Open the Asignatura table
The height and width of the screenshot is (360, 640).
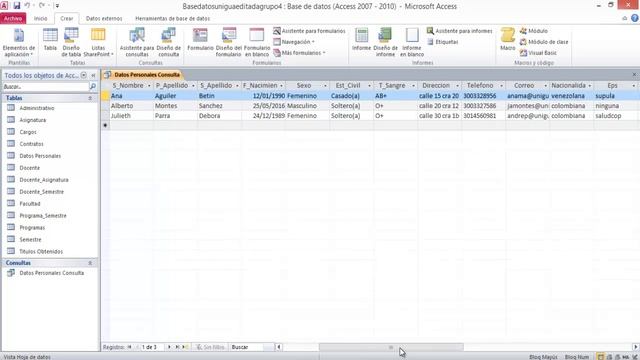pyautogui.click(x=33, y=120)
